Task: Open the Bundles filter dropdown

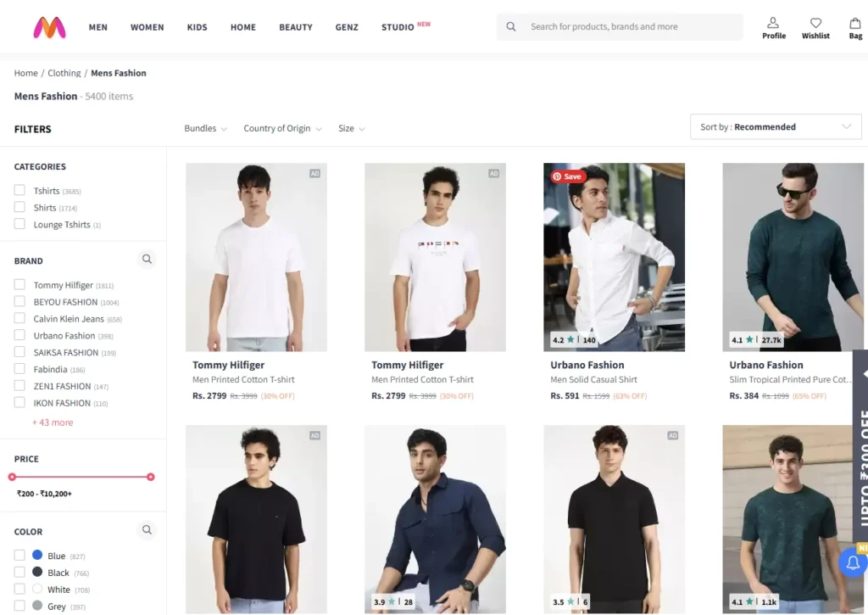Action: click(x=205, y=129)
